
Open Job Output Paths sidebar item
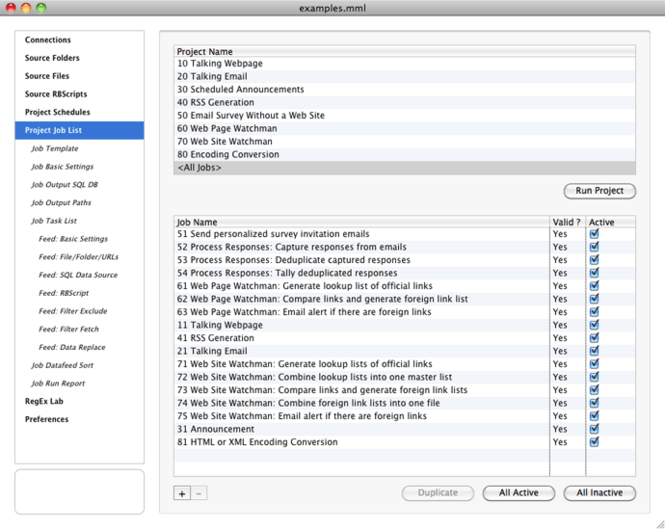(x=79, y=203)
